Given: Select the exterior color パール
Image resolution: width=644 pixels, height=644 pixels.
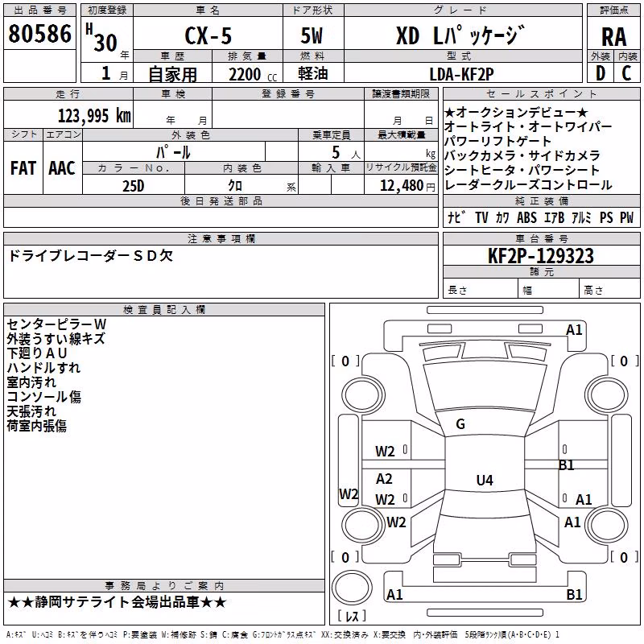Looking at the screenshot, I should (173, 152).
